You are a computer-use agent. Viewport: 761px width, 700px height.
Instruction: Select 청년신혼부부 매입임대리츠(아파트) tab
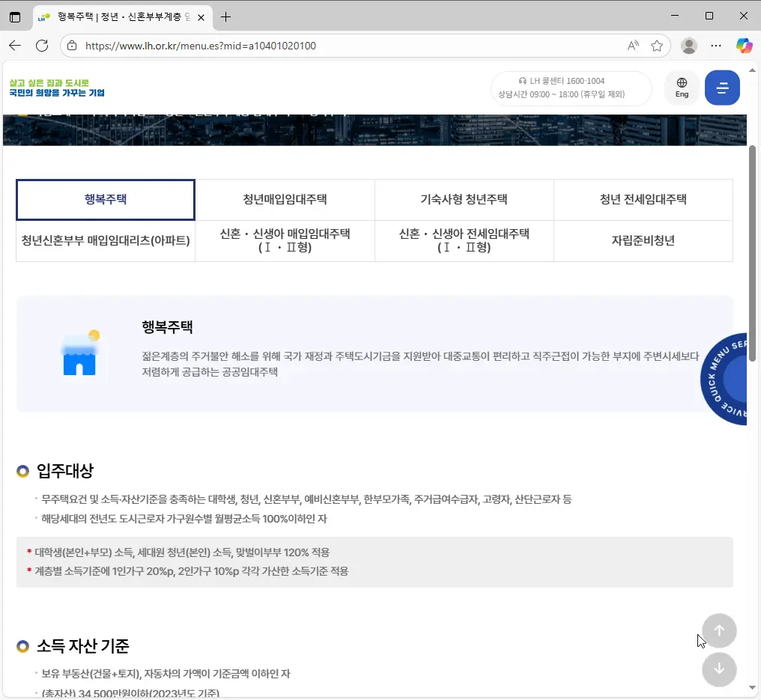(106, 241)
